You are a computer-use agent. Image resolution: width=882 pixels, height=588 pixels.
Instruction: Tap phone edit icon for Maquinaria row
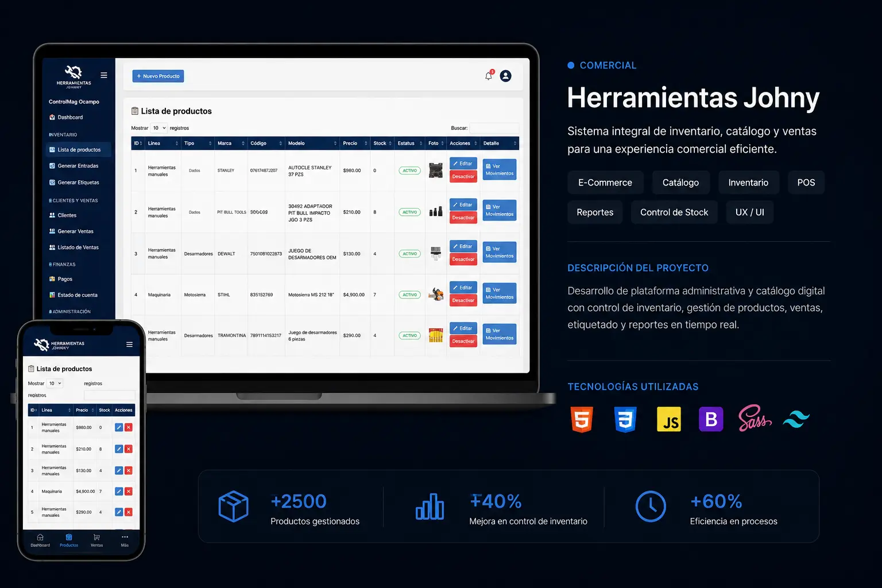tap(119, 492)
